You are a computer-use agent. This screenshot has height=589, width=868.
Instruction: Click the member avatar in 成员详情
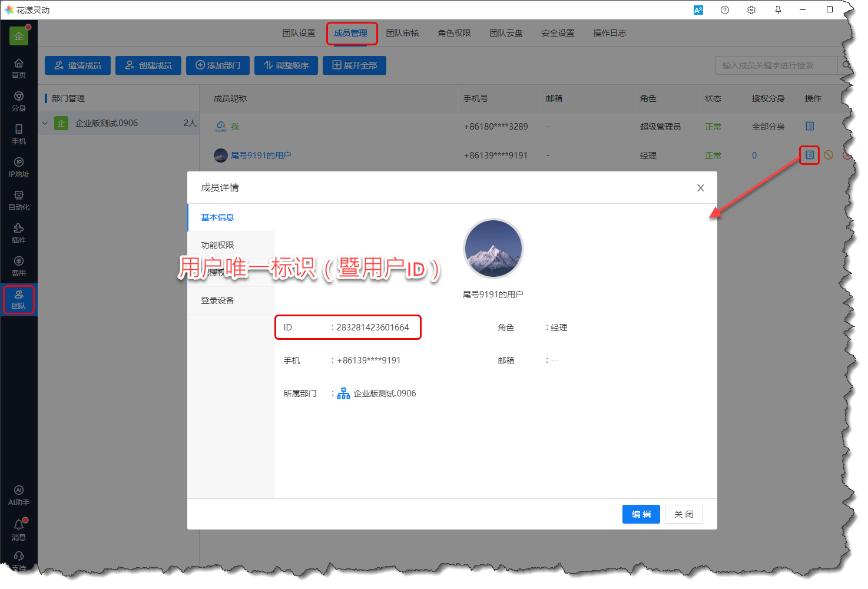(493, 249)
